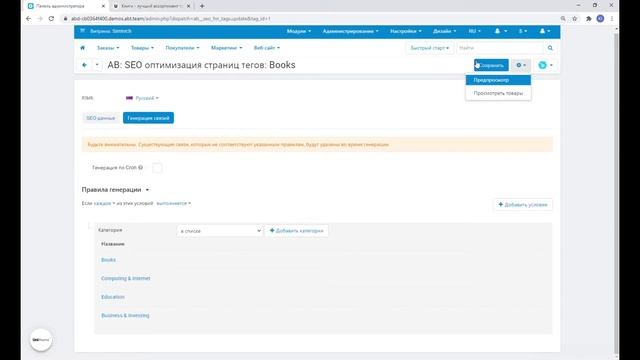Open Chrome profile avatar
Screen dimensions: 640x360
(x=600, y=18)
